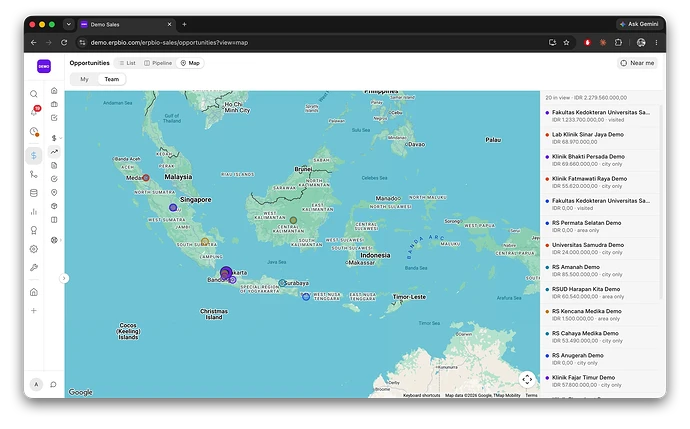The image size is (690, 429).
Task: Open RS Kencana Medika Demo
Action: 601,315
